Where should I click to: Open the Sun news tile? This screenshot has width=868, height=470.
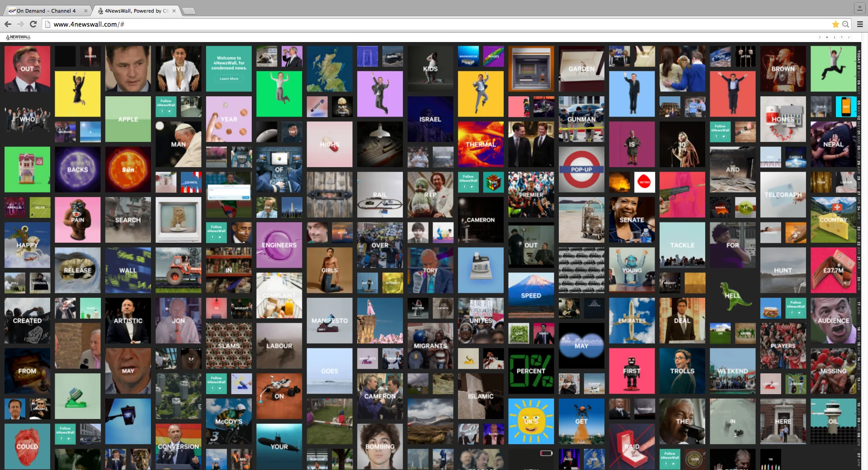pos(128,169)
